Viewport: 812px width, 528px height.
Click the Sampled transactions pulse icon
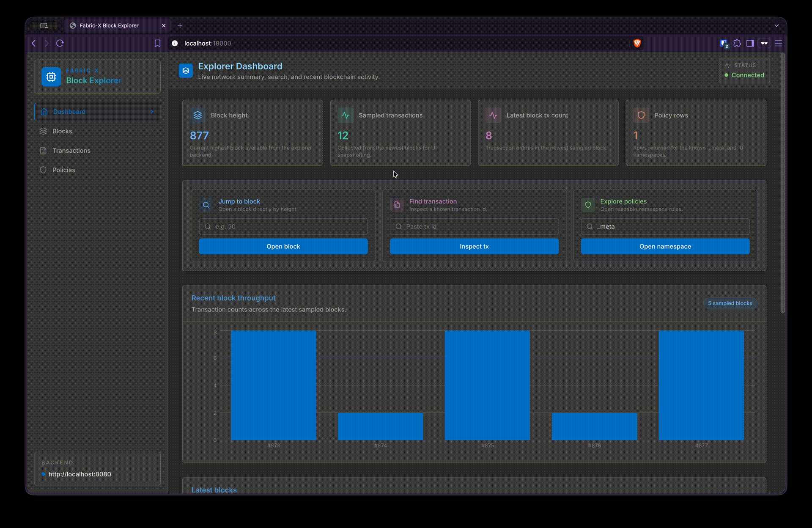tap(346, 115)
